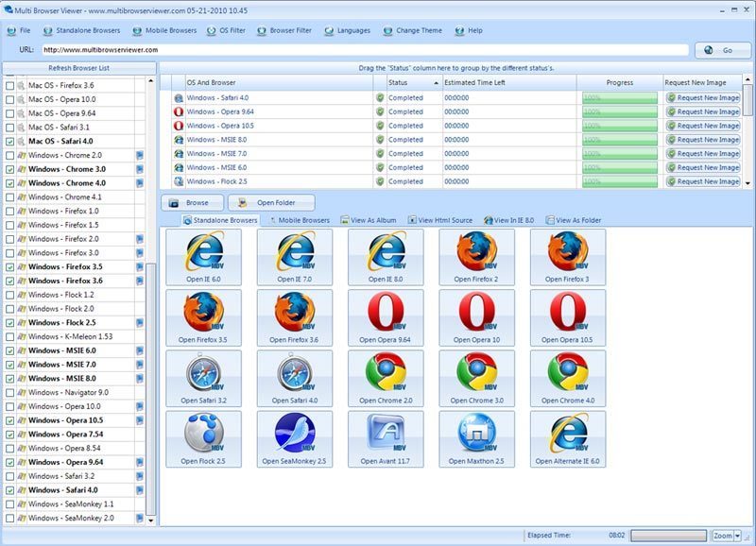Launch the Open IE 7.0 browser icon
756x546 pixels.
tap(295, 257)
